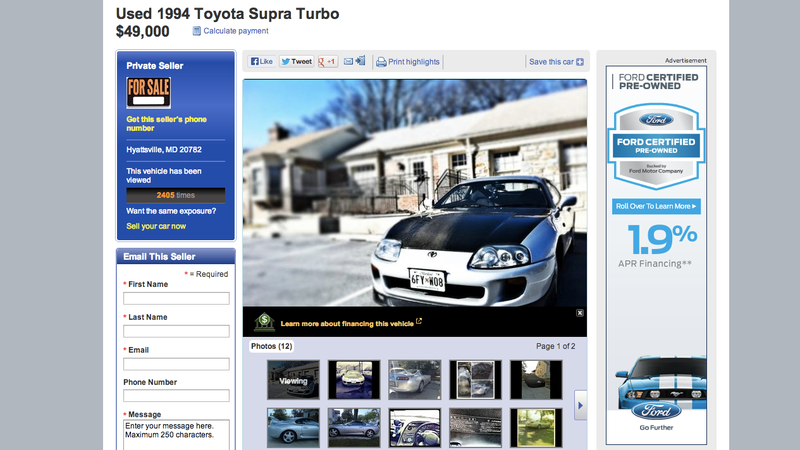800x450 pixels.
Task: Click the 'Want the same exposure?' text
Action: pos(171,211)
